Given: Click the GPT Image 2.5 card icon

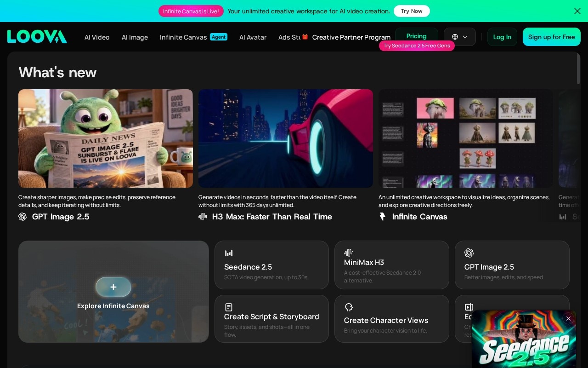Looking at the screenshot, I should coord(469,253).
